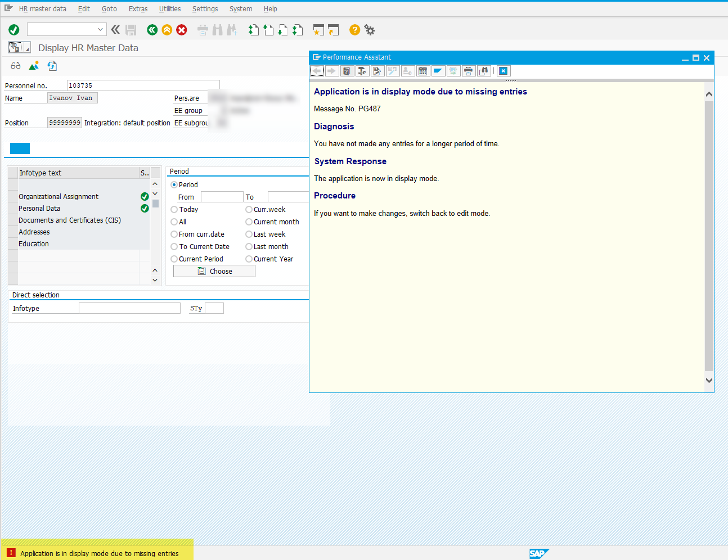The image size is (728, 560).
Task: Select the Current Year radio button
Action: coord(249,259)
